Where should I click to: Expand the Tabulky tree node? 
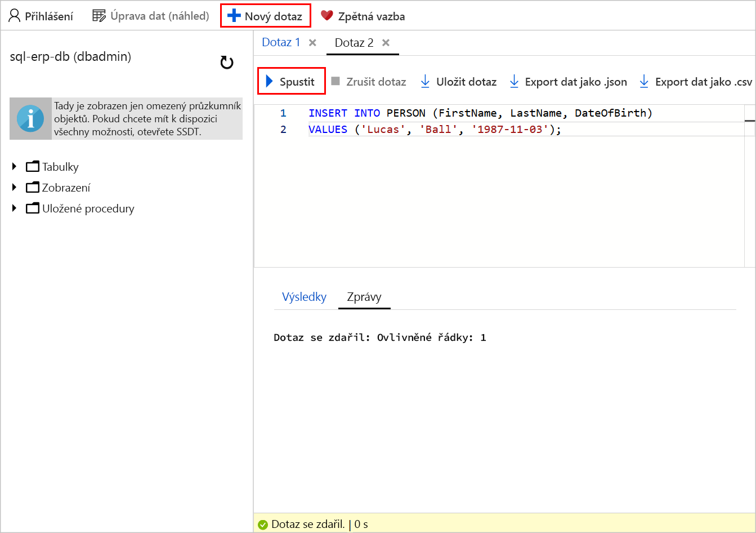(15, 167)
